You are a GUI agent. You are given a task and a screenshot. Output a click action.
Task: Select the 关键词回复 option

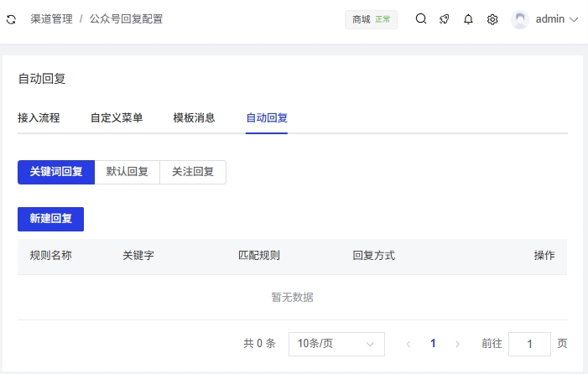point(56,172)
